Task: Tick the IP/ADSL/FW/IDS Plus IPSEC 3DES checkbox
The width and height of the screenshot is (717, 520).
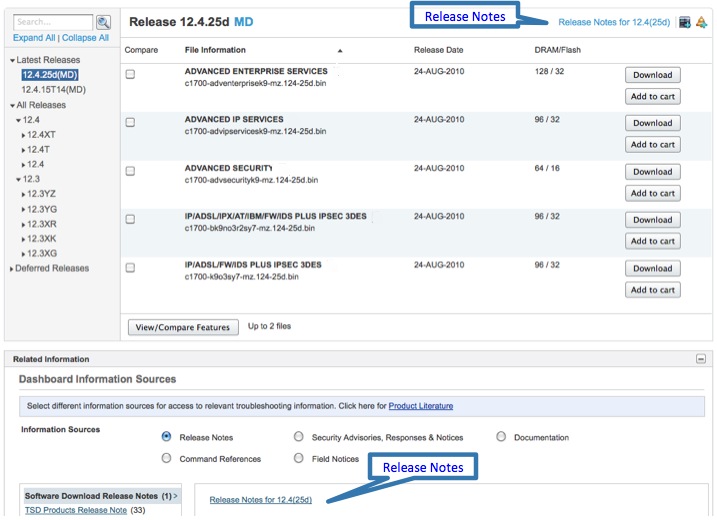Action: pyautogui.click(x=130, y=268)
